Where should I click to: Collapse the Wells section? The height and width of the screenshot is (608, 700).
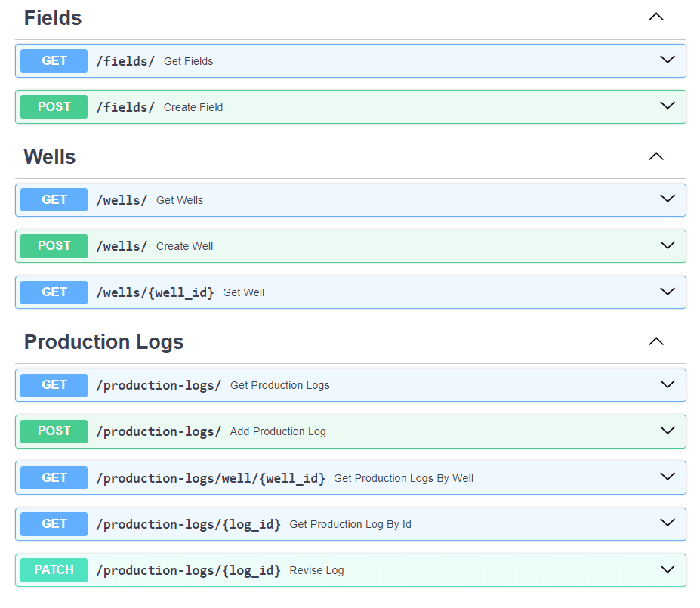pos(655,156)
